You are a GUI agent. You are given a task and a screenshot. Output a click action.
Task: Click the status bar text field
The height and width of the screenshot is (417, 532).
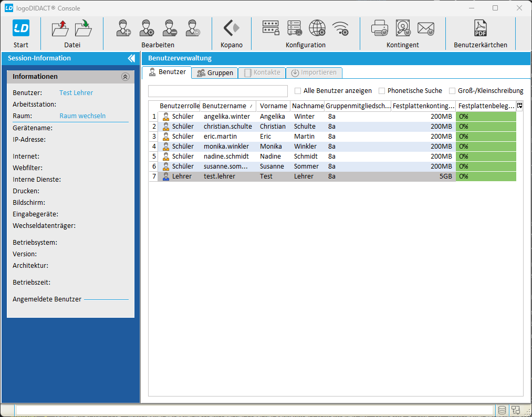point(255,410)
